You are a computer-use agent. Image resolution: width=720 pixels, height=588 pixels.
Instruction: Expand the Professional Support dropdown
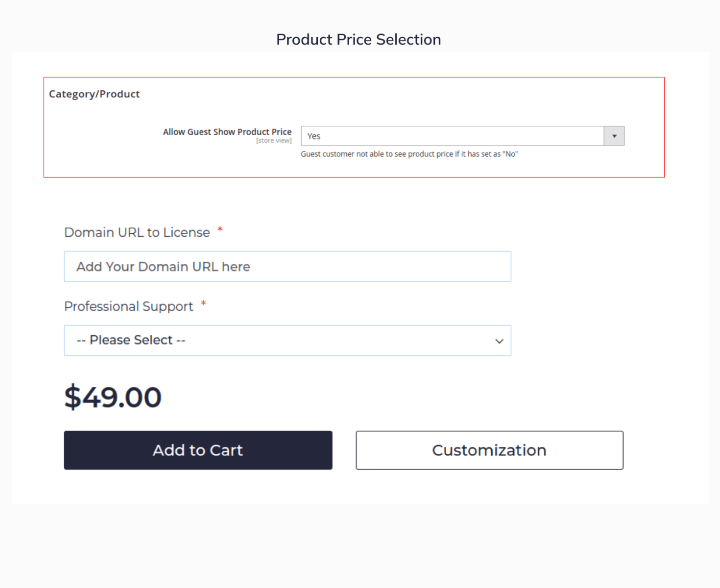(x=287, y=341)
